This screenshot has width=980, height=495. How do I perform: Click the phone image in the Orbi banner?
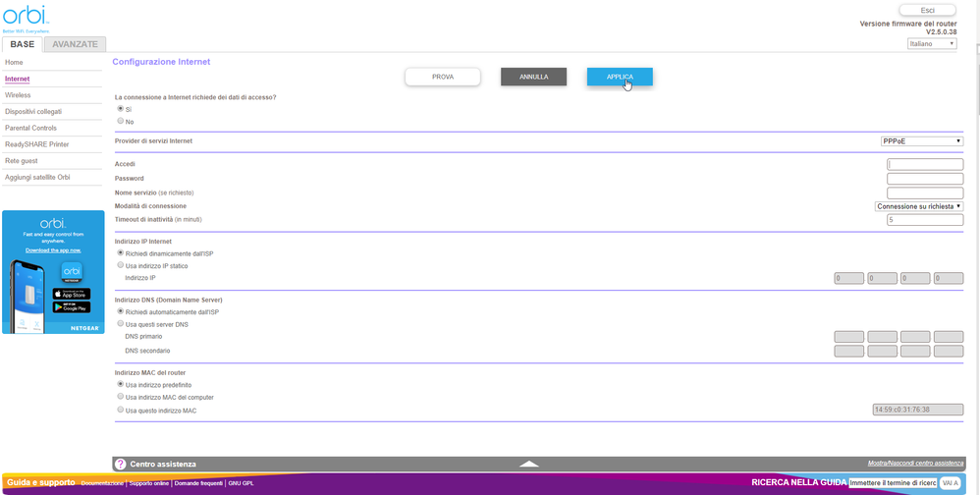point(28,295)
